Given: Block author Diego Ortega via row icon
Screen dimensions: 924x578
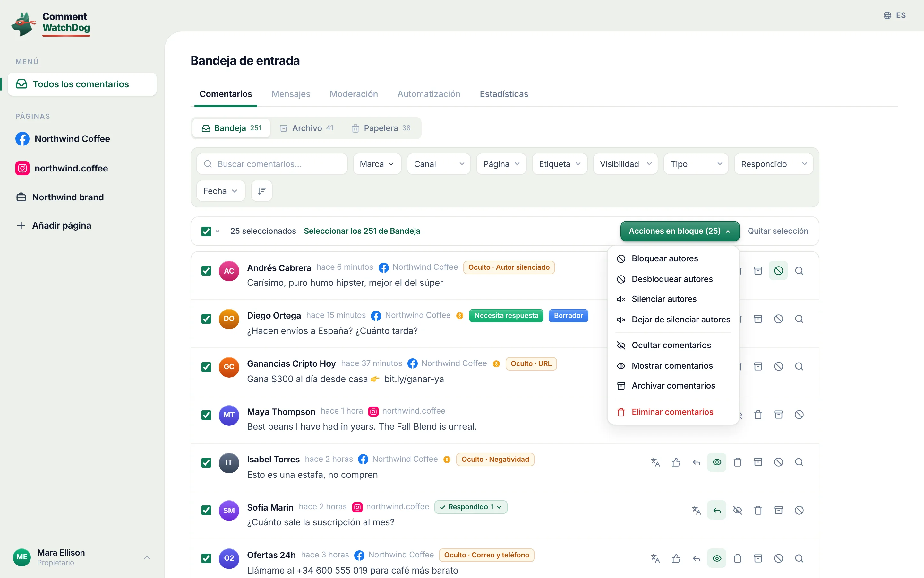Looking at the screenshot, I should [x=778, y=319].
